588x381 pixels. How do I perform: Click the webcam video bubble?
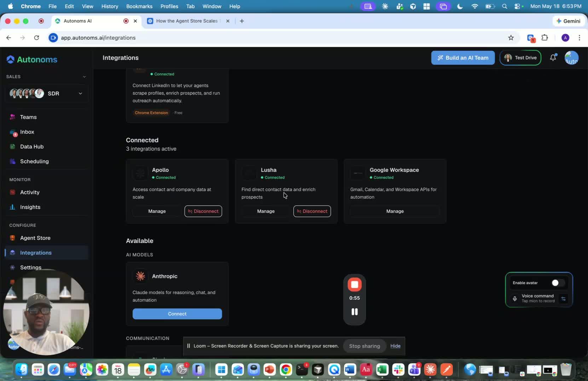tap(46, 312)
